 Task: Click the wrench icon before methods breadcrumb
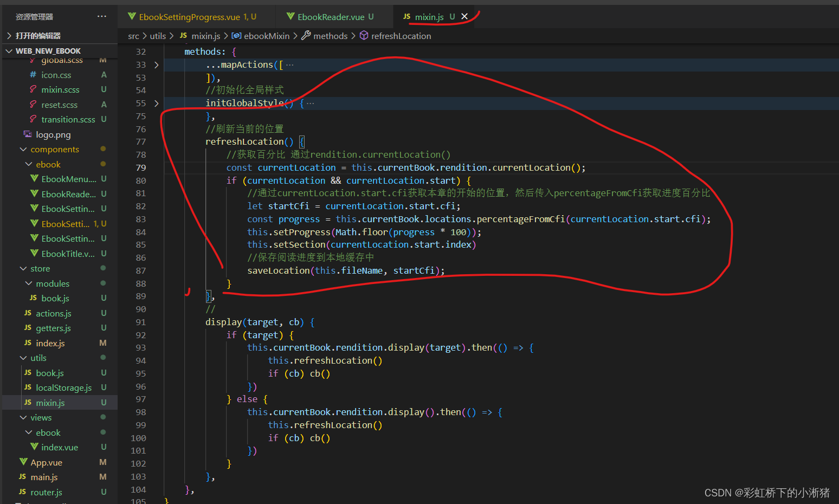(x=306, y=35)
